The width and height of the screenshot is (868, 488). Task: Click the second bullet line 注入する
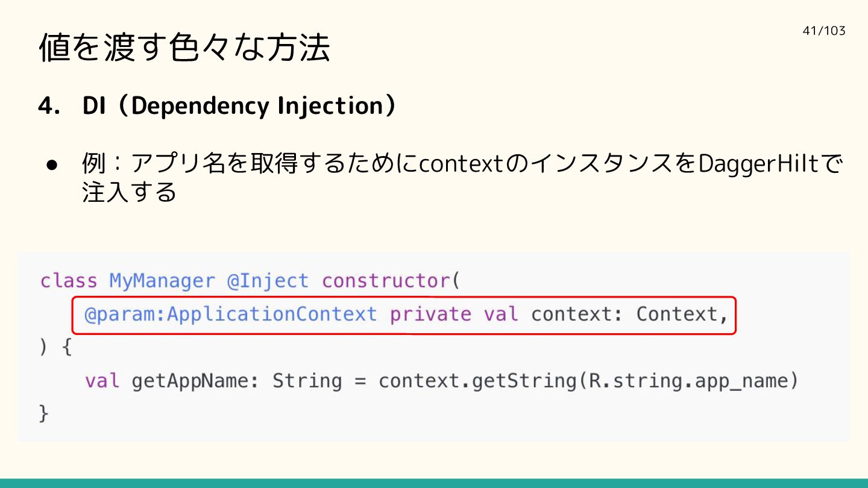click(130, 192)
